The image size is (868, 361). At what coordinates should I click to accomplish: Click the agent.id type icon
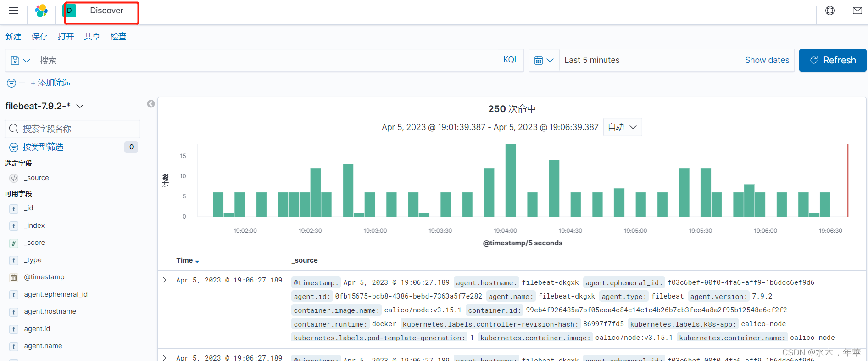coord(14,329)
